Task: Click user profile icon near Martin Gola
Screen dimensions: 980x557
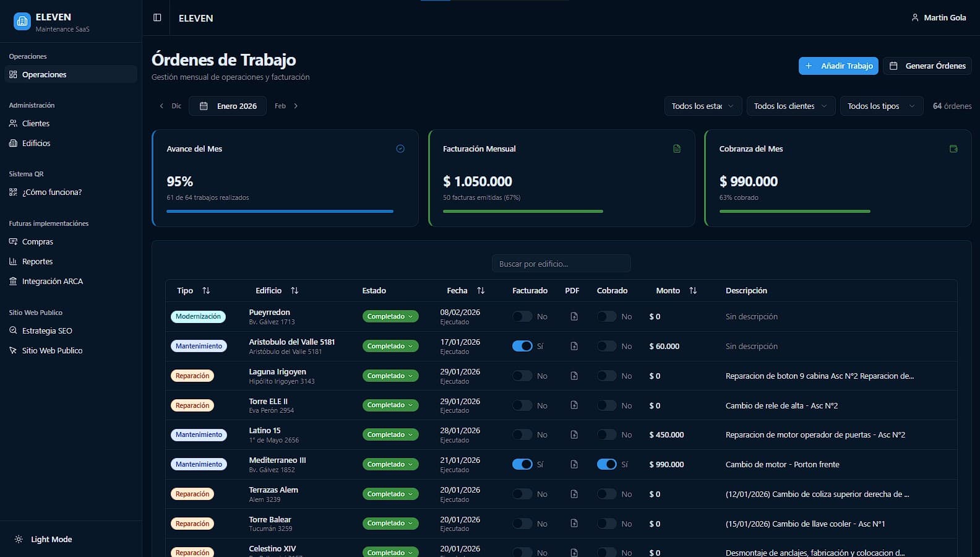Action: [915, 18]
